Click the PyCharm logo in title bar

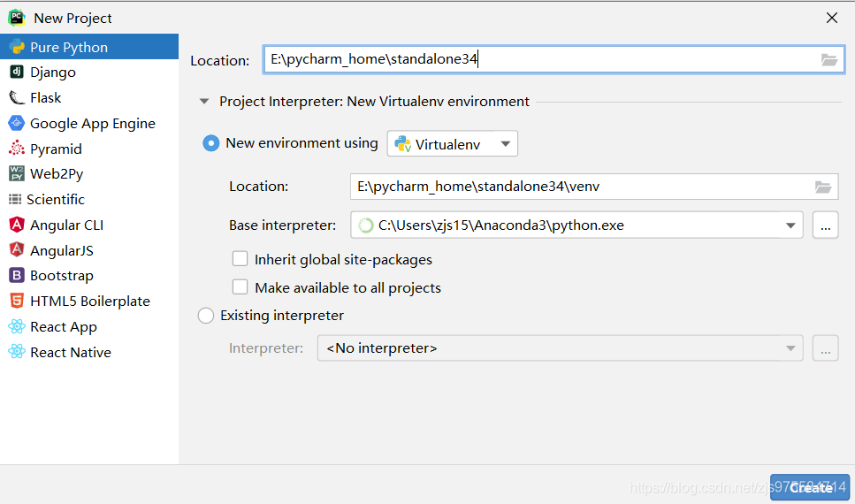coord(17,18)
